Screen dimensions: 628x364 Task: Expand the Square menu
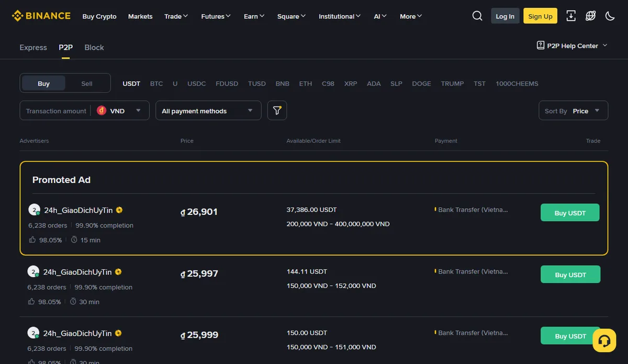(291, 16)
